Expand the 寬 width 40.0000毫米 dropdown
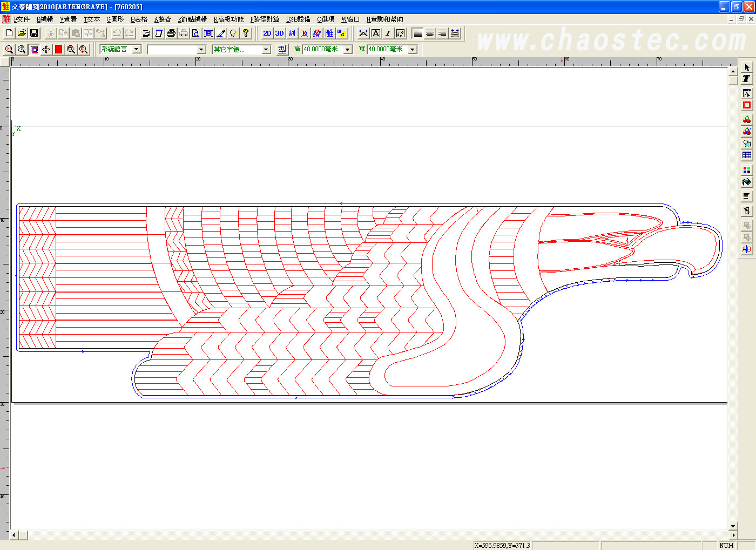Viewport: 756px width, 550px height. [x=413, y=49]
